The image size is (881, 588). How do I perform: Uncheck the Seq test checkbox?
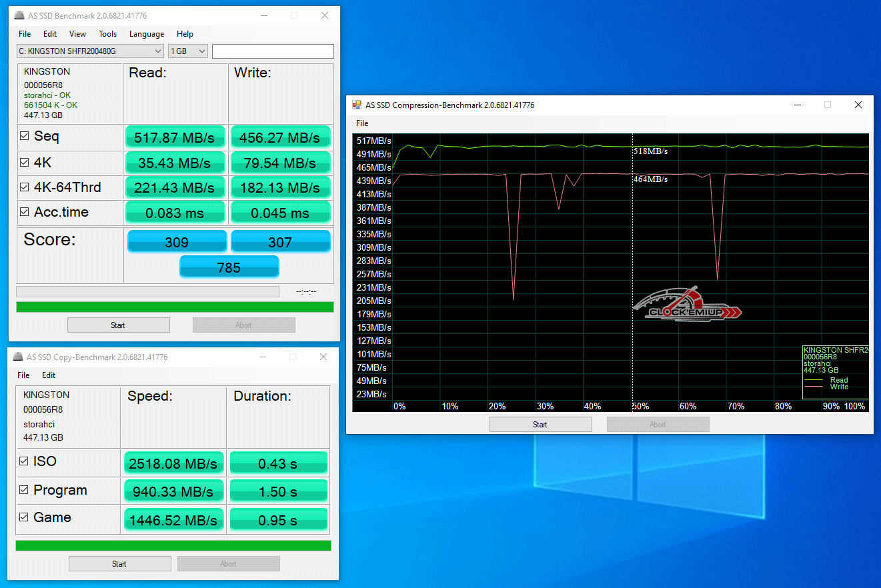tap(25, 136)
